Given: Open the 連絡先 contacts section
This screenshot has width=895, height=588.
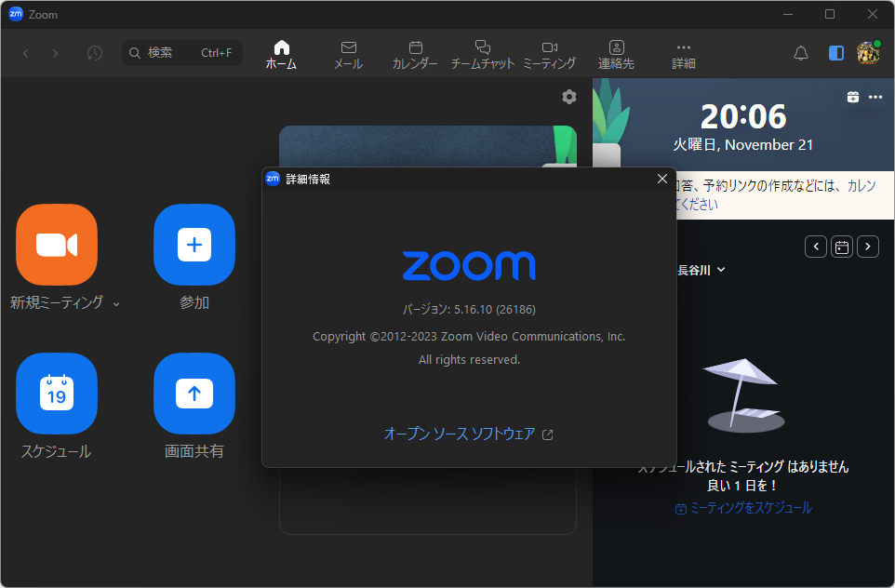Looking at the screenshot, I should tap(616, 53).
